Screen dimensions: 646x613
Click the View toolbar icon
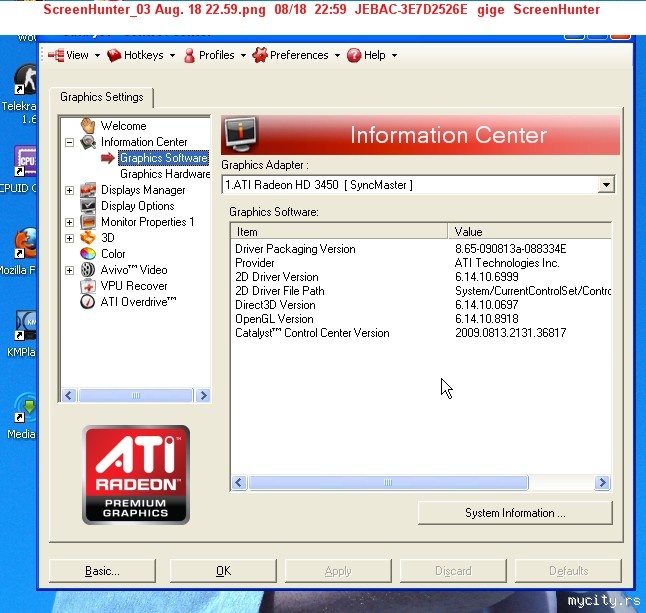click(56, 55)
